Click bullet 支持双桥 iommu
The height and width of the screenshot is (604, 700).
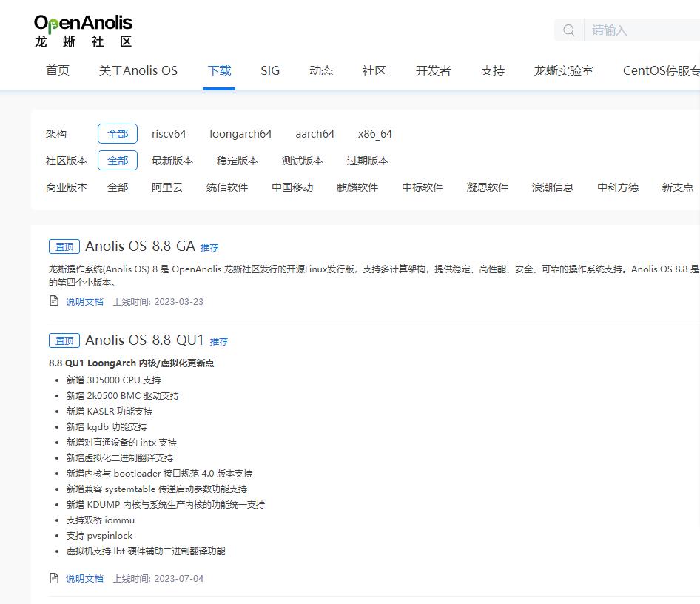point(101,520)
